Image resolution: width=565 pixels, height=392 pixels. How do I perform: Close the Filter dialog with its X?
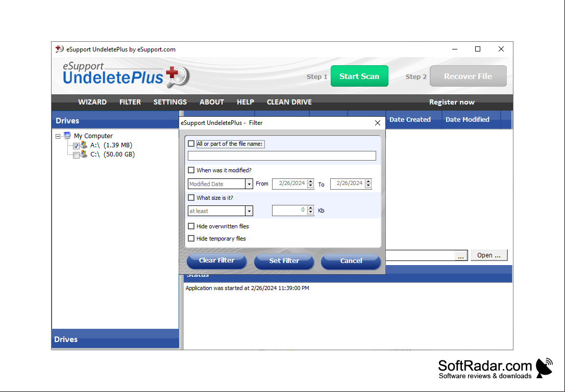[378, 123]
